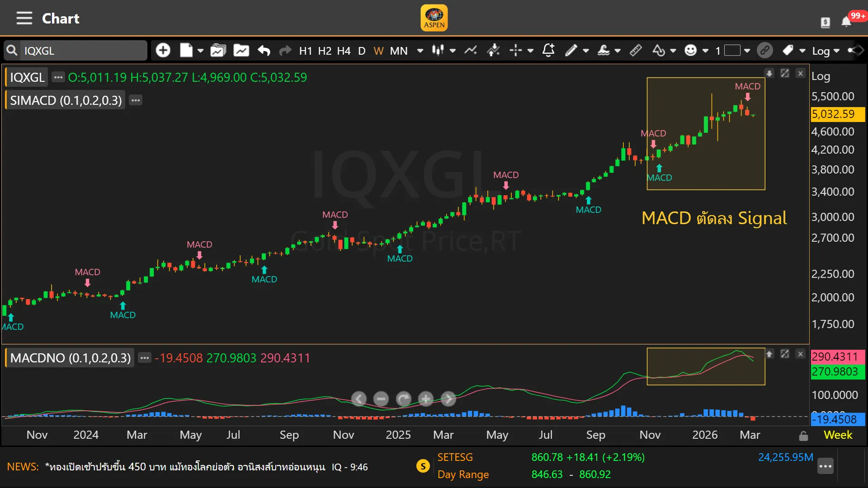Switch to the H4 timeframe
Viewport: 868px width, 488px height.
pos(344,51)
